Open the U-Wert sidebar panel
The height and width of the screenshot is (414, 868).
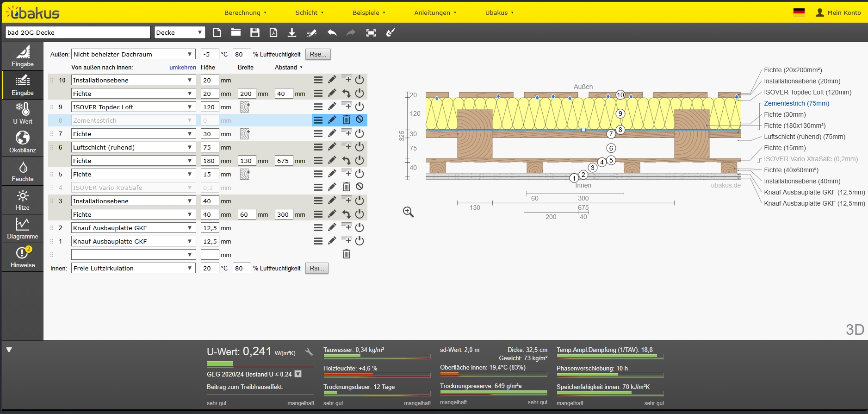pyautogui.click(x=23, y=113)
